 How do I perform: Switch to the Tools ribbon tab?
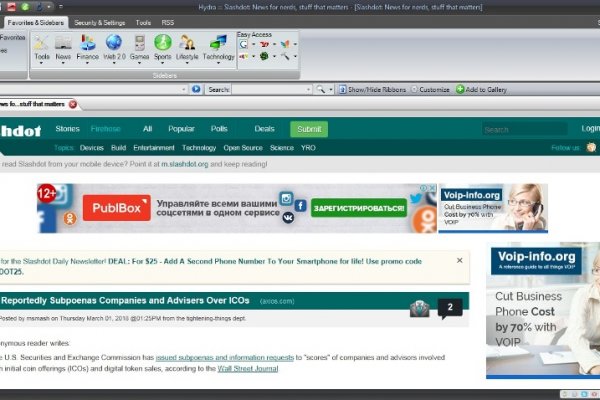pyautogui.click(x=143, y=23)
